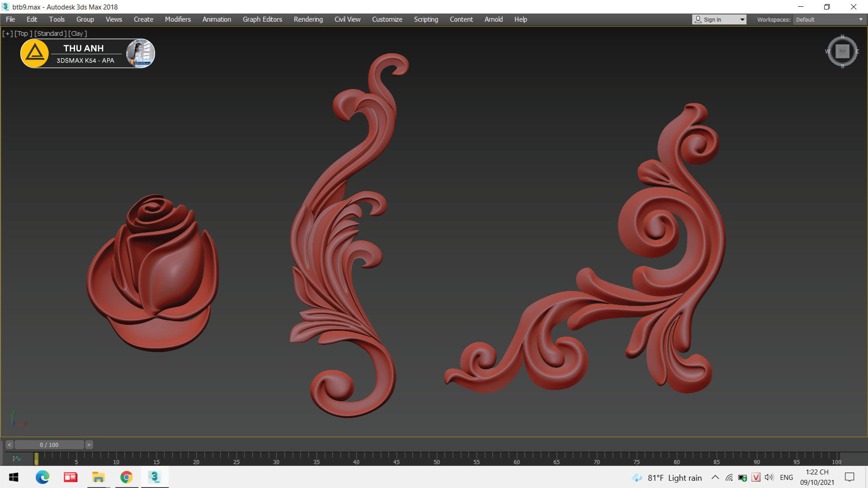Click the frame 50 mark on timeline
The height and width of the screenshot is (488, 868).
pos(436,457)
